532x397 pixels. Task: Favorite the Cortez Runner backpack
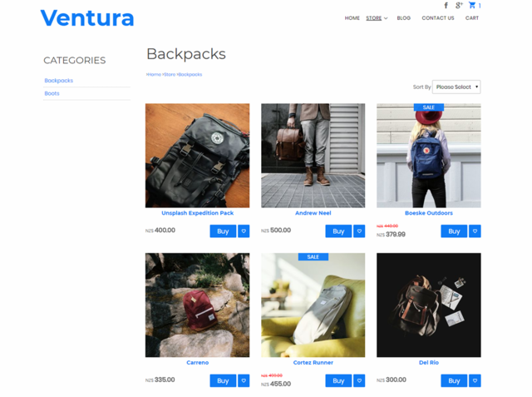(x=359, y=380)
